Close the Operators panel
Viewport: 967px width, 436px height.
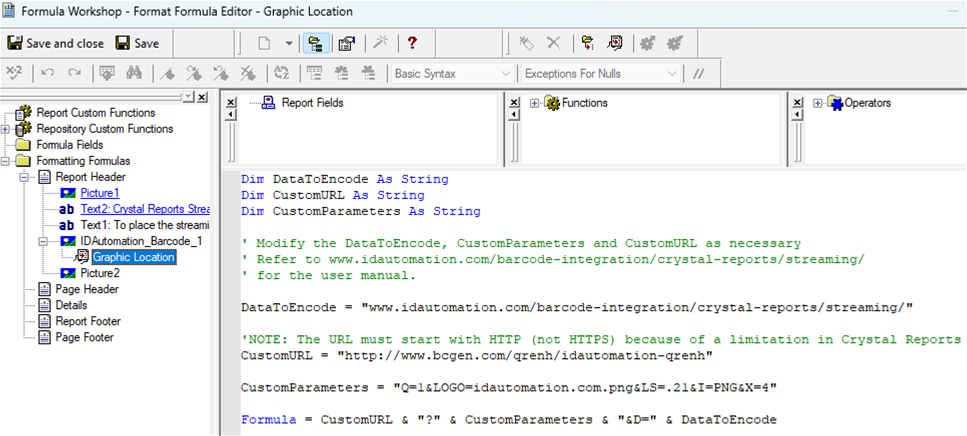pyautogui.click(x=797, y=102)
